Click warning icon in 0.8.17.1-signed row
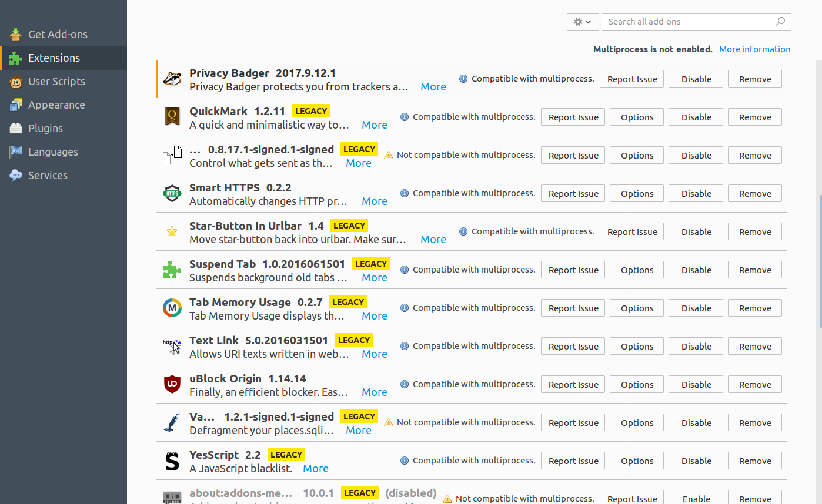The height and width of the screenshot is (504, 822). click(x=389, y=155)
